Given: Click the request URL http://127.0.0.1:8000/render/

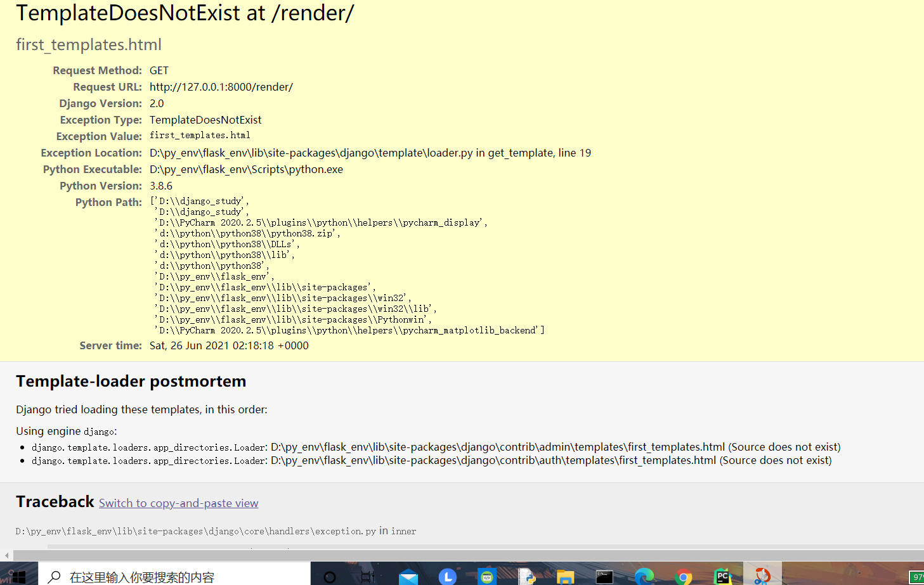Looking at the screenshot, I should (x=221, y=87).
